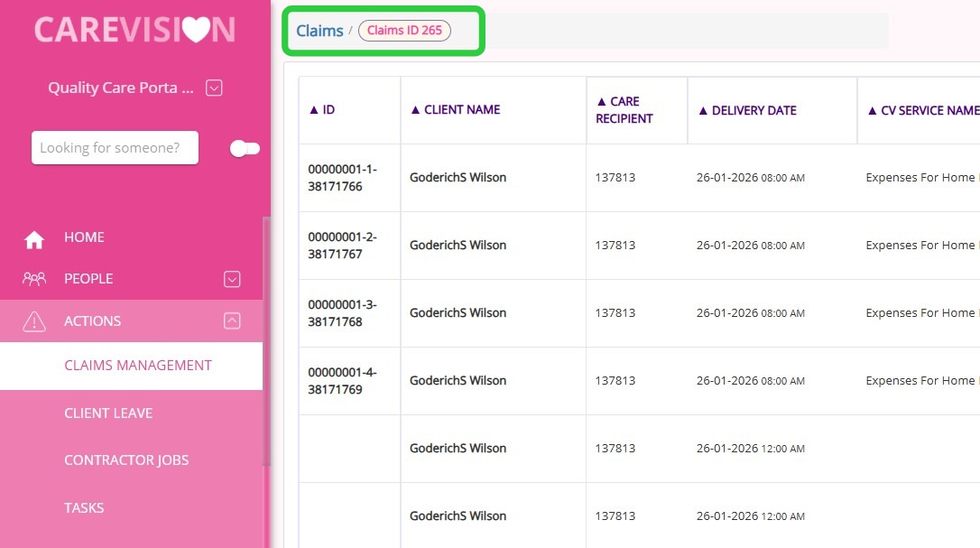Screen dimensions: 980x548
Task: Click delivery date in row 38171769
Action: point(751,380)
